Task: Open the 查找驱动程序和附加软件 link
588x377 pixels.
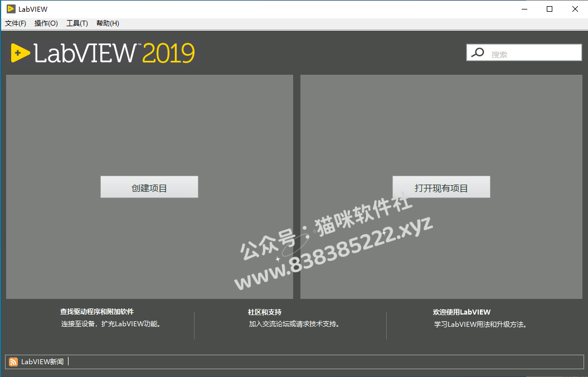Action: tap(97, 311)
